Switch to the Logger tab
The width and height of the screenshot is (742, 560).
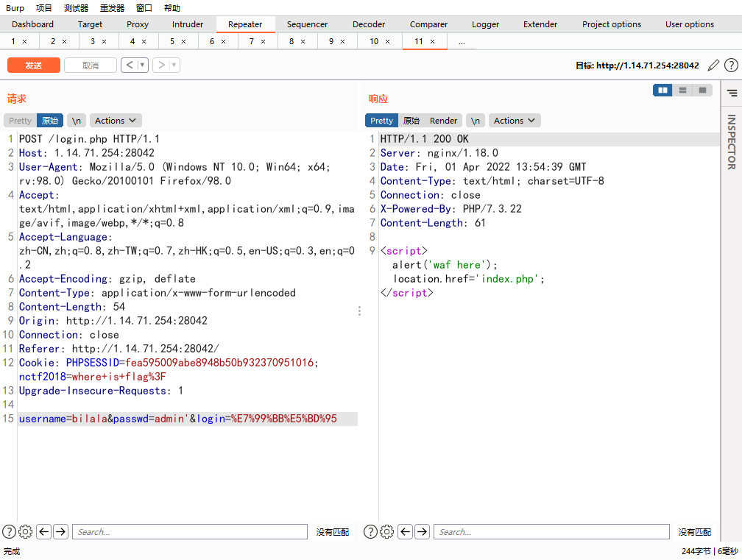pos(486,24)
